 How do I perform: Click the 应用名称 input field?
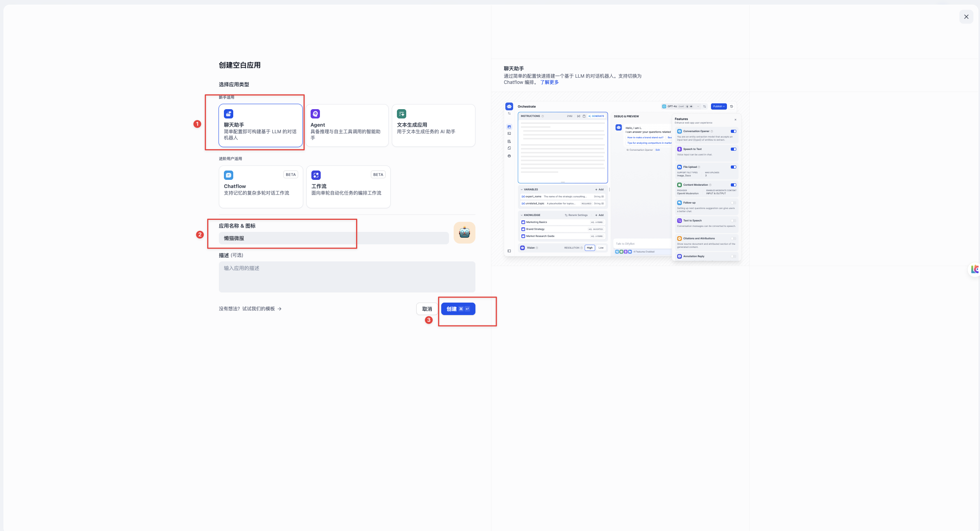pos(334,238)
